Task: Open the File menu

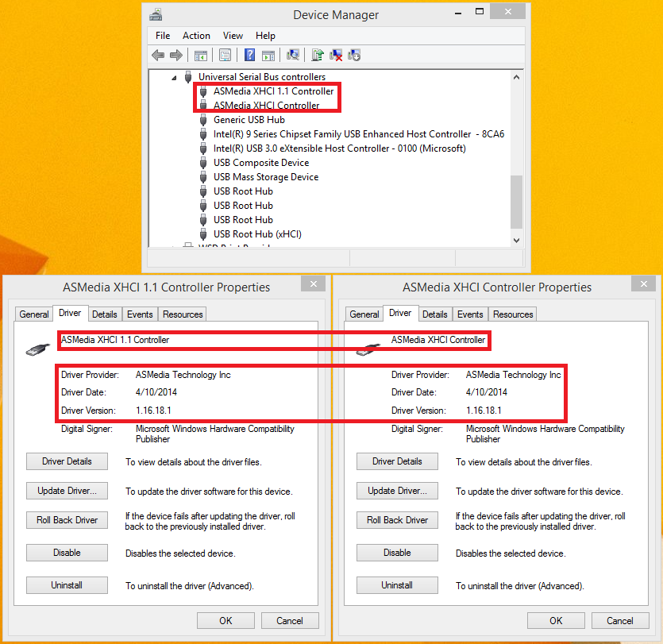Action: click(163, 36)
